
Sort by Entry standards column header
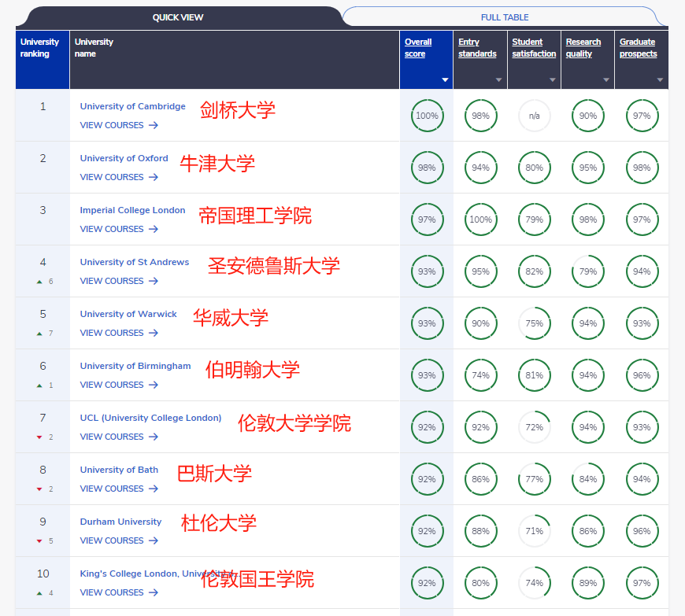pyautogui.click(x=477, y=47)
